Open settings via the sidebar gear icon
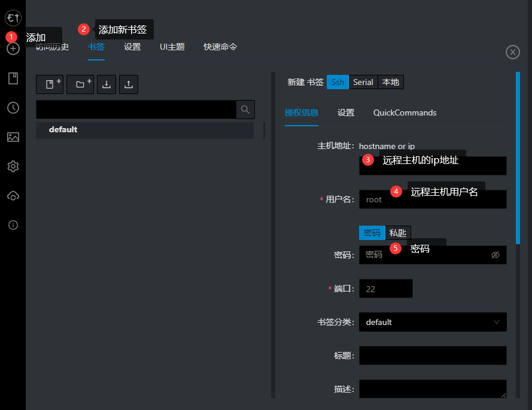 (13, 166)
